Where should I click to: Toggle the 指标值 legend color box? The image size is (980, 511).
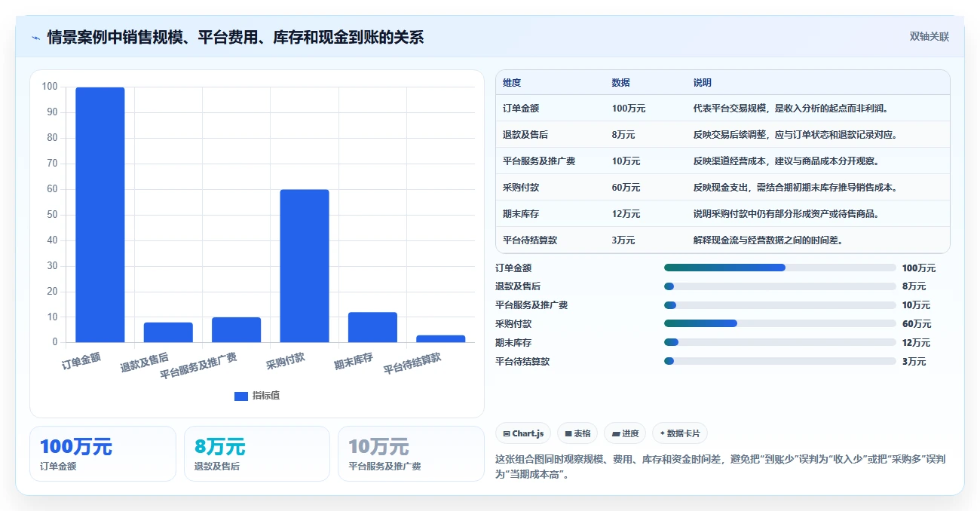(241, 396)
